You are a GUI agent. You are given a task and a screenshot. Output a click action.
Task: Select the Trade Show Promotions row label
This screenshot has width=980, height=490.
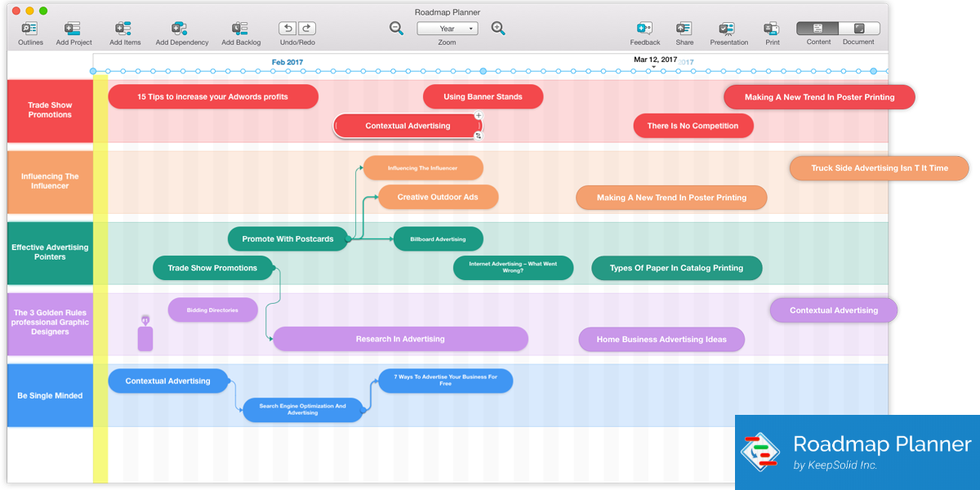tap(49, 109)
